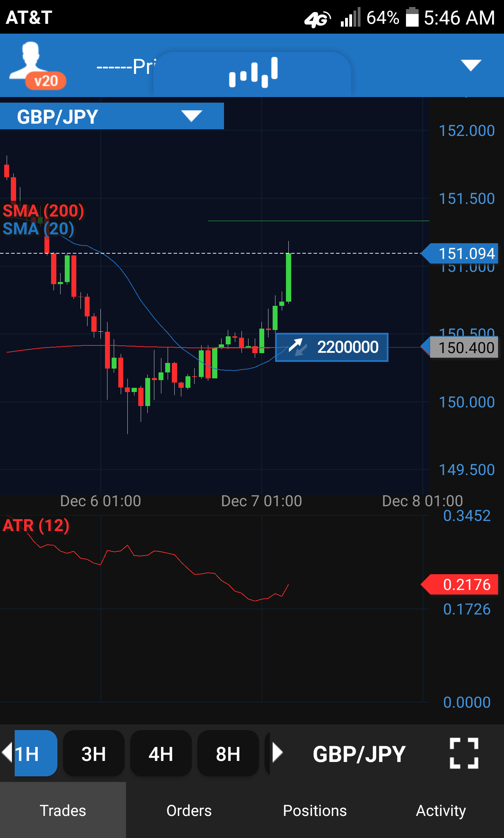504x838 pixels.
Task: Select the 3H timeframe
Action: click(94, 753)
